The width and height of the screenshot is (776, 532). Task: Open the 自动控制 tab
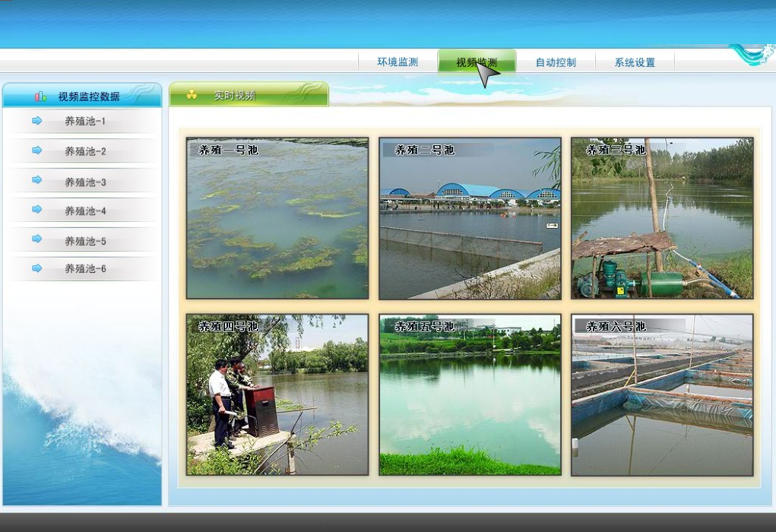[556, 62]
